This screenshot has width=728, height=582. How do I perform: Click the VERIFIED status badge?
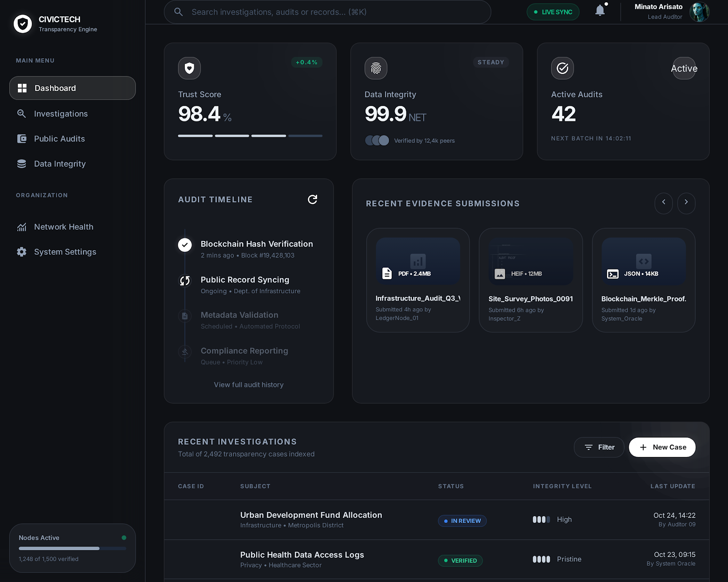click(460, 561)
